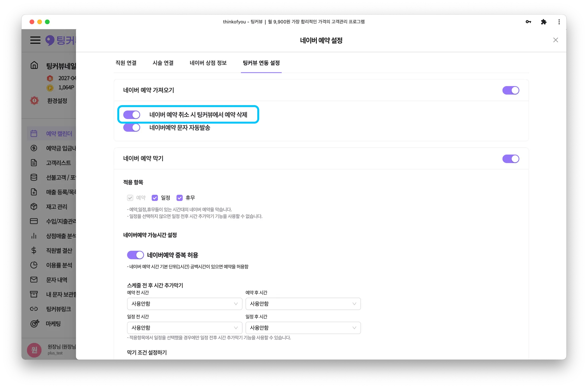Click the 환경설정 gear icon
This screenshot has width=588, height=388.
coord(34,101)
